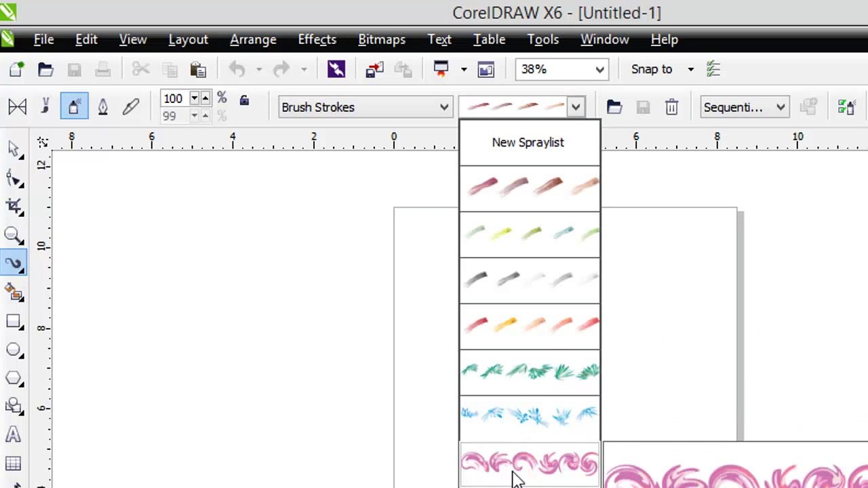Choose the green leafy spray pattern
Image resolution: width=868 pixels, height=488 pixels.
tap(530, 373)
